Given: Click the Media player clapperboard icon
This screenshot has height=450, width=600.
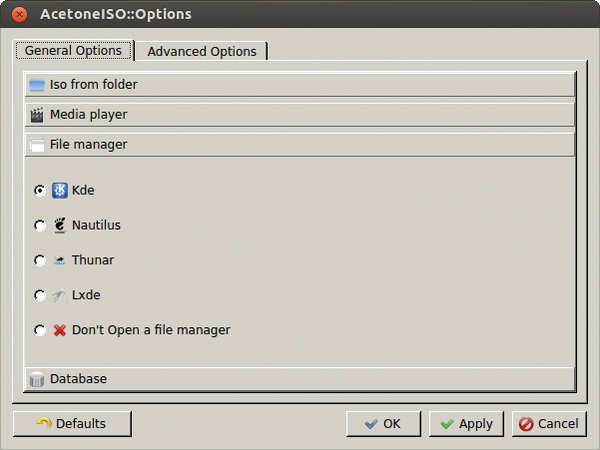Looking at the screenshot, I should (37, 115).
